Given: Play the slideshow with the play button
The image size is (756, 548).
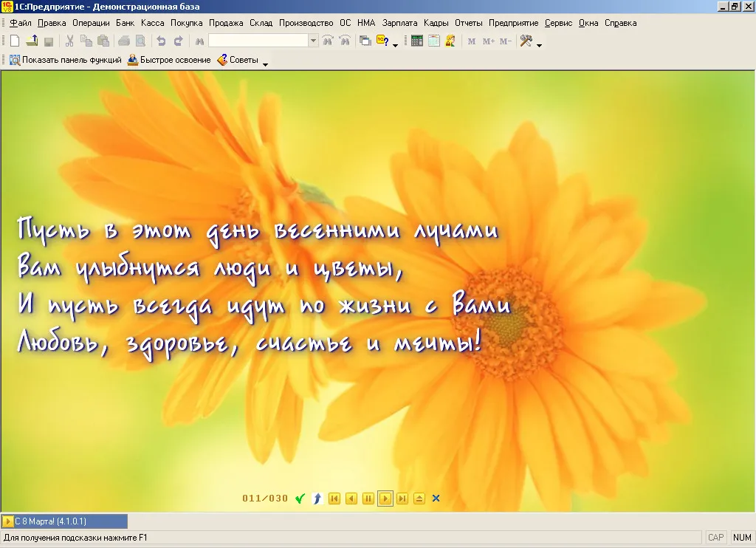Looking at the screenshot, I should coord(385,499).
